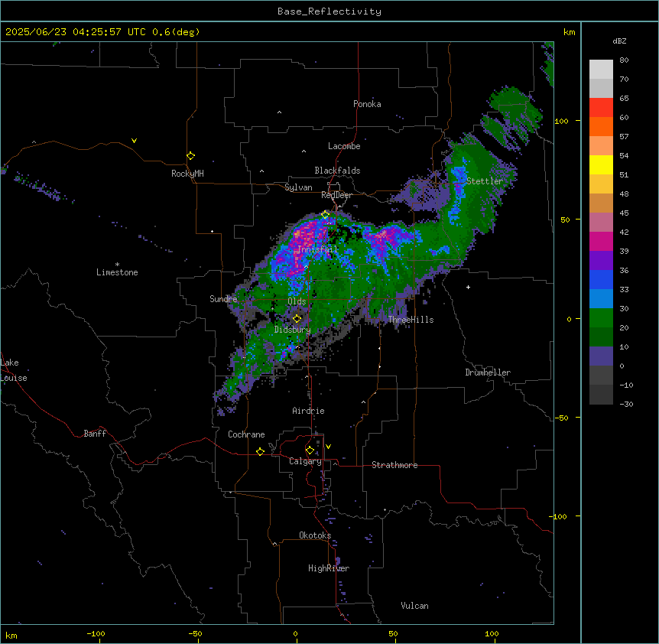Click the Banff city label
Image resolution: width=659 pixels, height=644 pixels.
tap(95, 434)
